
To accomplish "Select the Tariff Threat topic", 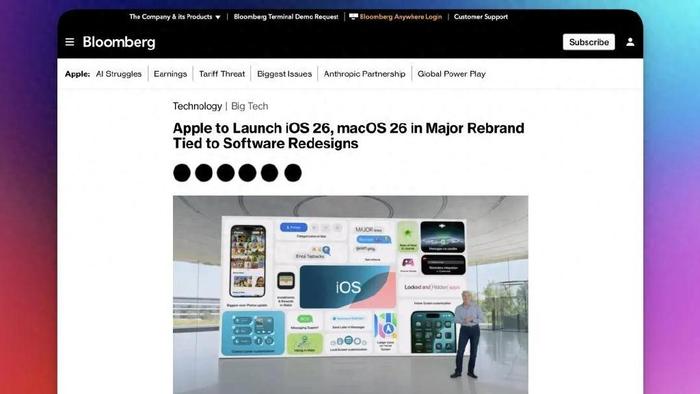I will [222, 74].
